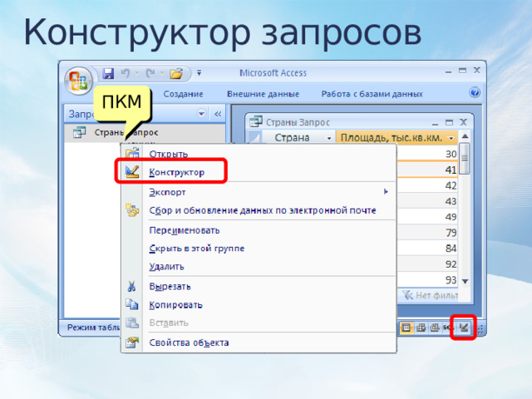Click the cell with value 93
Screen dimensions: 532x399
tap(426, 280)
